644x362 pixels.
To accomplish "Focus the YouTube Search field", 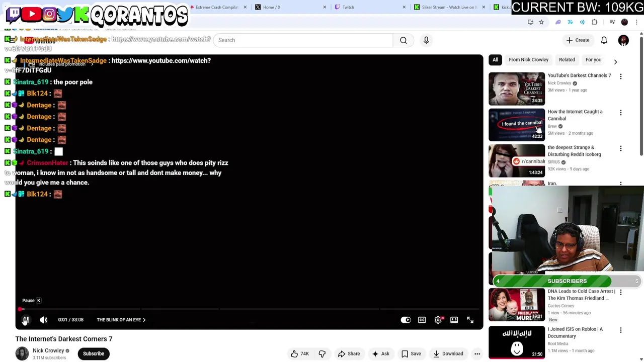I will [303, 40].
